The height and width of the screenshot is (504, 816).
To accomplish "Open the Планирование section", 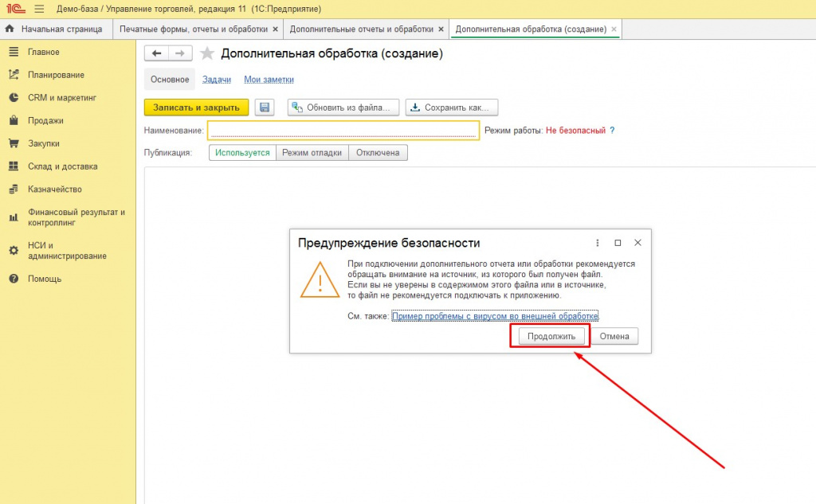I will [x=56, y=75].
